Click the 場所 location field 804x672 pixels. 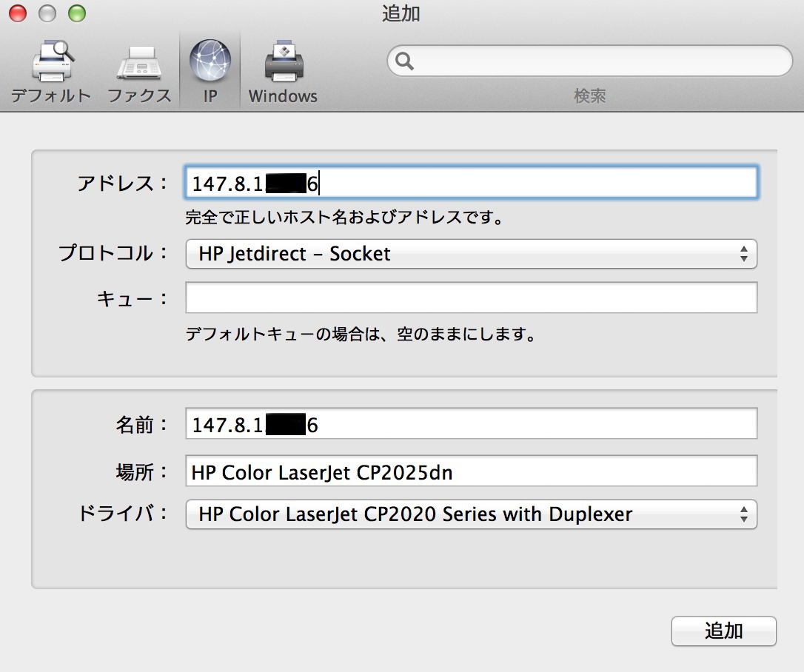[x=472, y=471]
